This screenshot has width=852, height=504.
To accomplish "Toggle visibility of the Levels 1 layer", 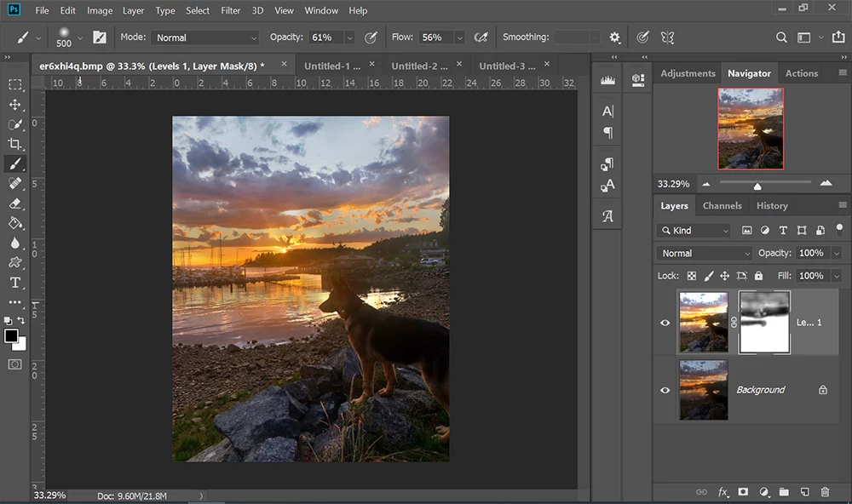I will (x=665, y=323).
